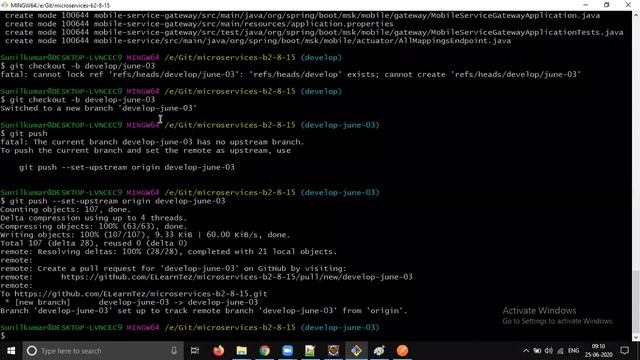Screen dimensions: 640x360
Task: Click the 'git push --set-upstream origin develop-june-03' command line
Action: click(113, 201)
